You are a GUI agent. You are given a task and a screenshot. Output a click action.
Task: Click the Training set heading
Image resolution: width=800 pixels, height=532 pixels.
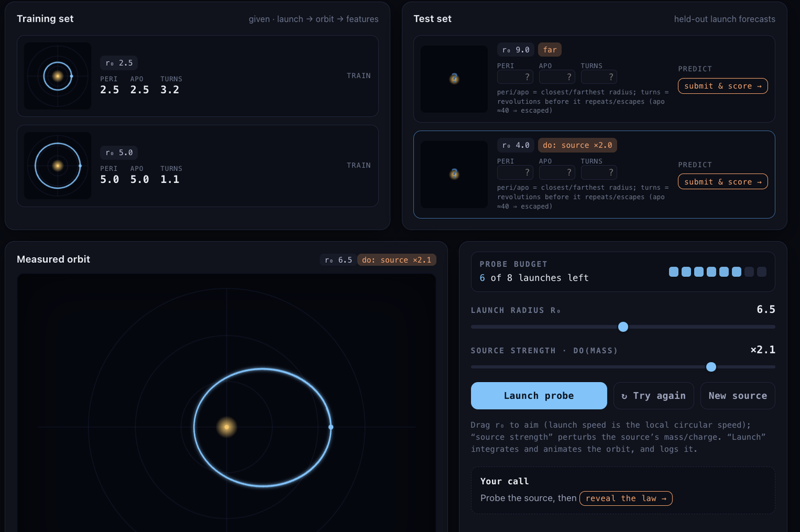[45, 19]
